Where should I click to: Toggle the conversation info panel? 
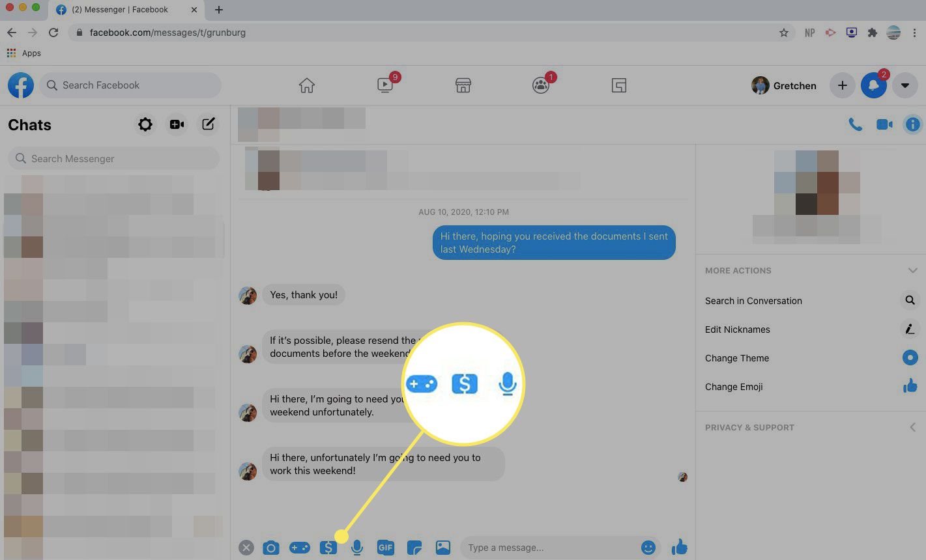912,124
